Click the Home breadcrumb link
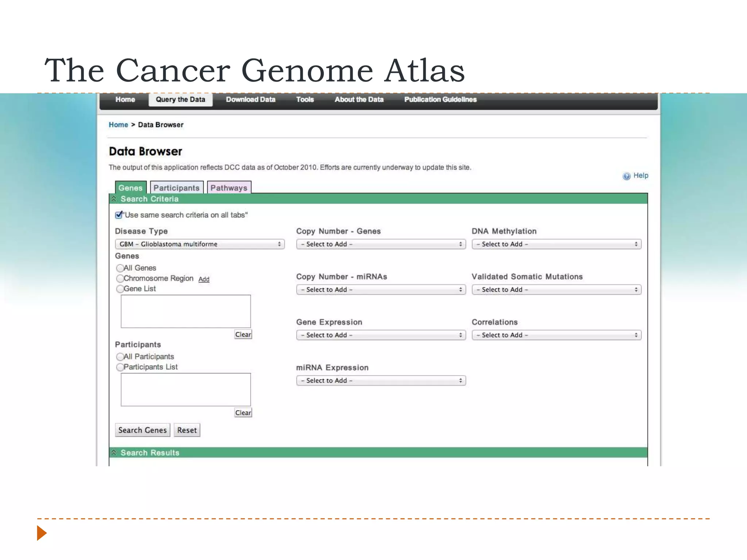This screenshot has height=560, width=747. [x=119, y=125]
